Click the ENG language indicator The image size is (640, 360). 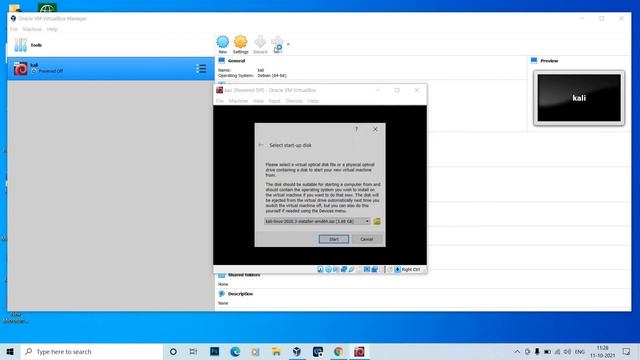[x=580, y=351]
